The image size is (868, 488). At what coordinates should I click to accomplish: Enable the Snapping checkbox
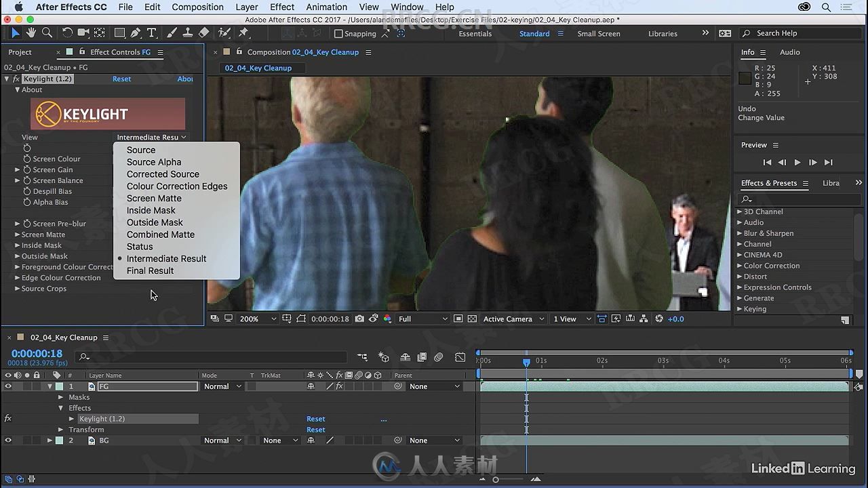pyautogui.click(x=339, y=33)
